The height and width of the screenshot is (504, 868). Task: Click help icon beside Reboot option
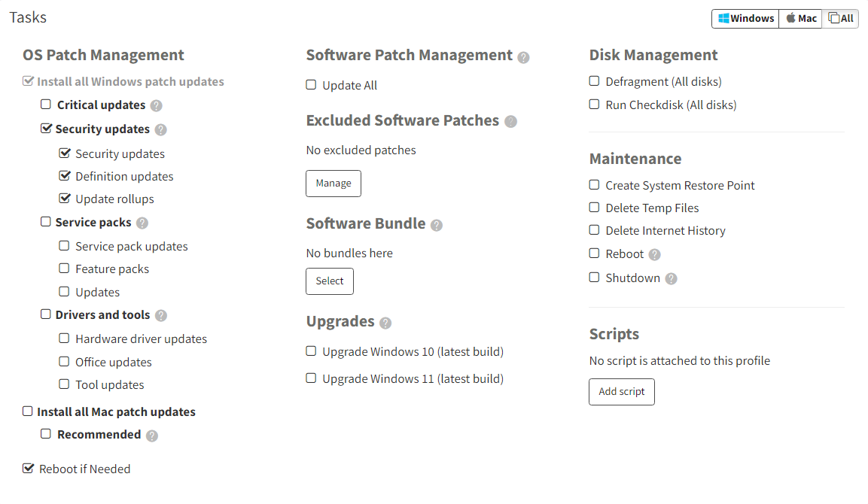(x=655, y=254)
